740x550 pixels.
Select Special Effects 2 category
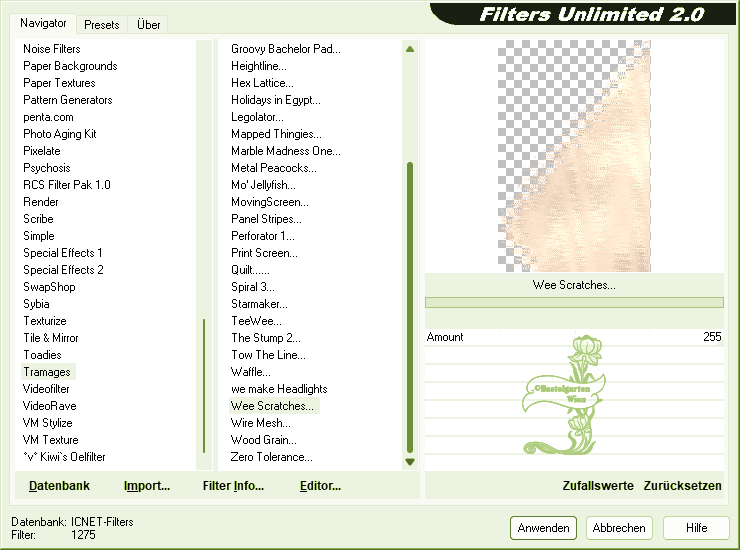63,270
